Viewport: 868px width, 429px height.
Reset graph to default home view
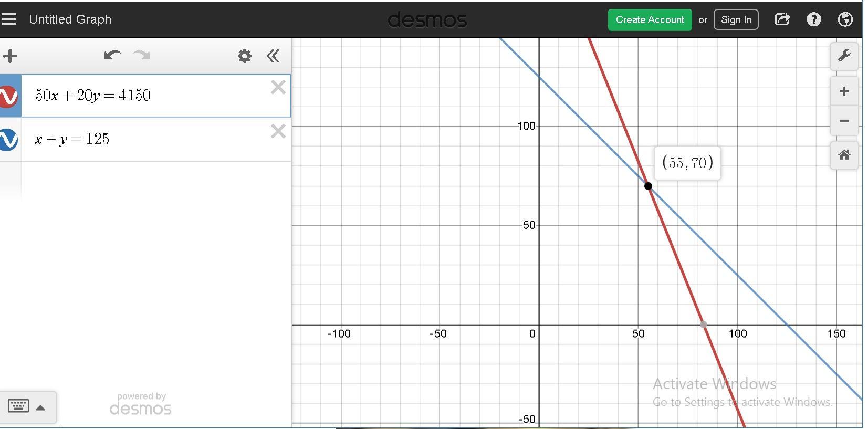pyautogui.click(x=844, y=155)
